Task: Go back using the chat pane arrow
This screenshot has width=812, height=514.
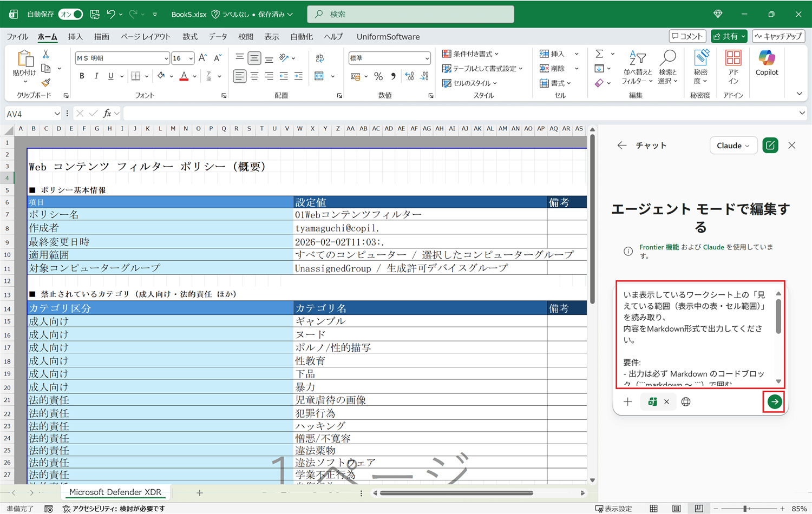Action: tap(622, 146)
